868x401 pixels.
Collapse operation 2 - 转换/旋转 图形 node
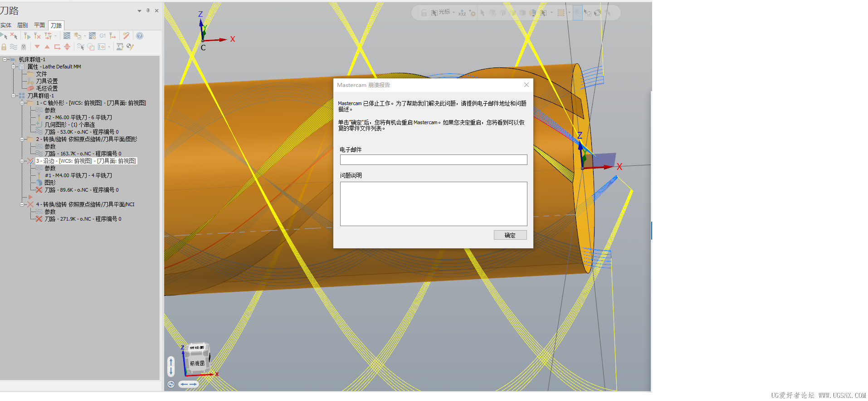pyautogui.click(x=22, y=139)
